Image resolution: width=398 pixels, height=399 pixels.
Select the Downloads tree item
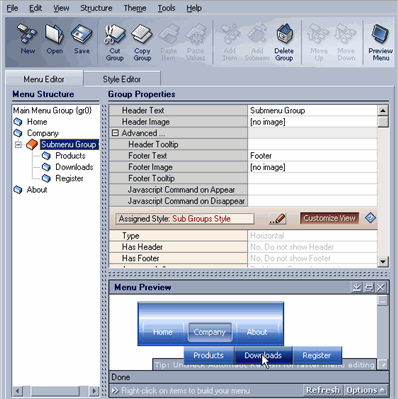pyautogui.click(x=74, y=167)
